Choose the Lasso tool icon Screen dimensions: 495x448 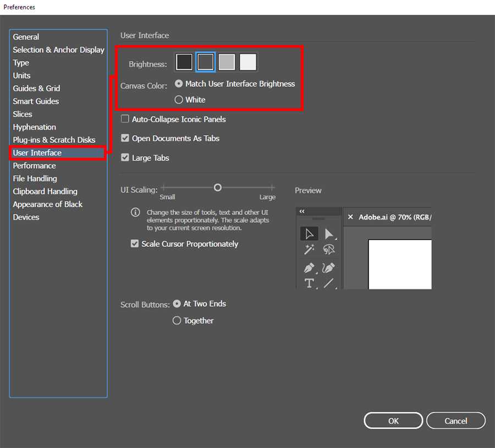point(329,250)
